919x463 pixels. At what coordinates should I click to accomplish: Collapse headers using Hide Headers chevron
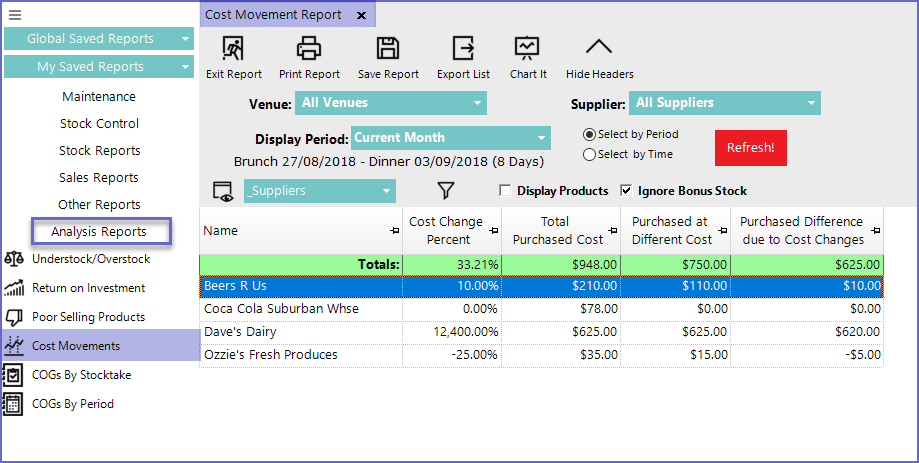[598, 48]
